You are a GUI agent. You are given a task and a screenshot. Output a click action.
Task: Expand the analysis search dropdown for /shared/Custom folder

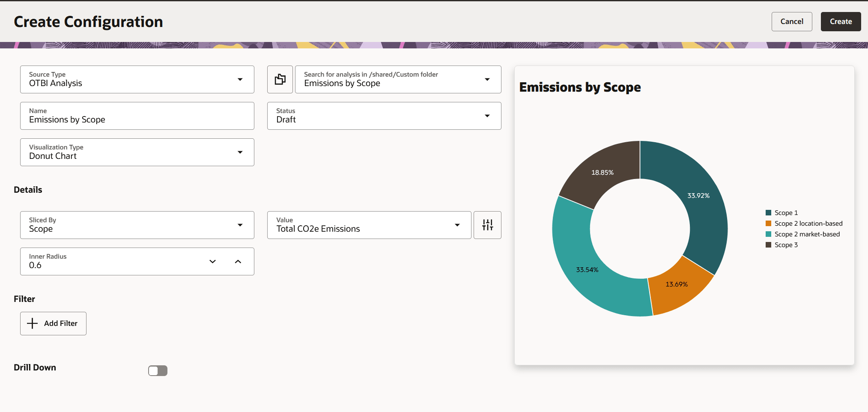[x=487, y=79]
